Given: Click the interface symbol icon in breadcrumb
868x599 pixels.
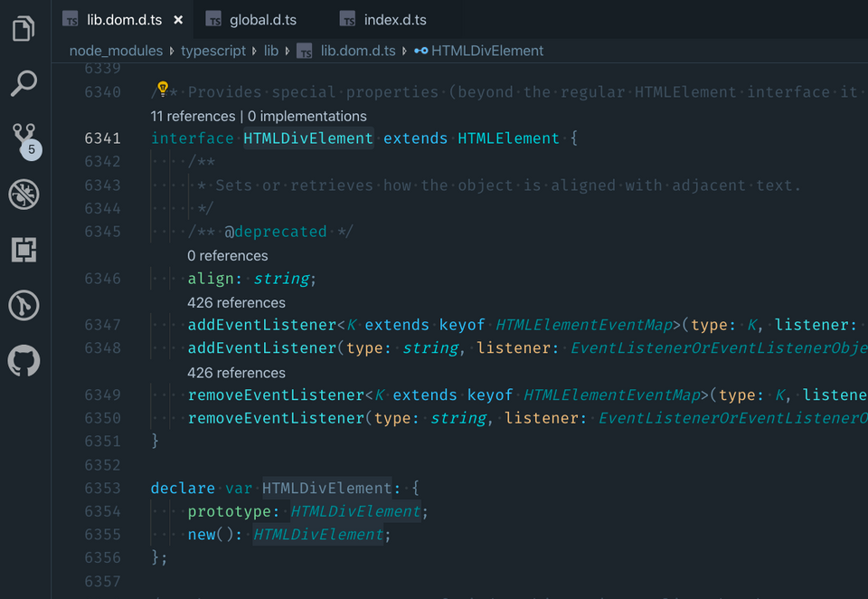Looking at the screenshot, I should 420,51.
